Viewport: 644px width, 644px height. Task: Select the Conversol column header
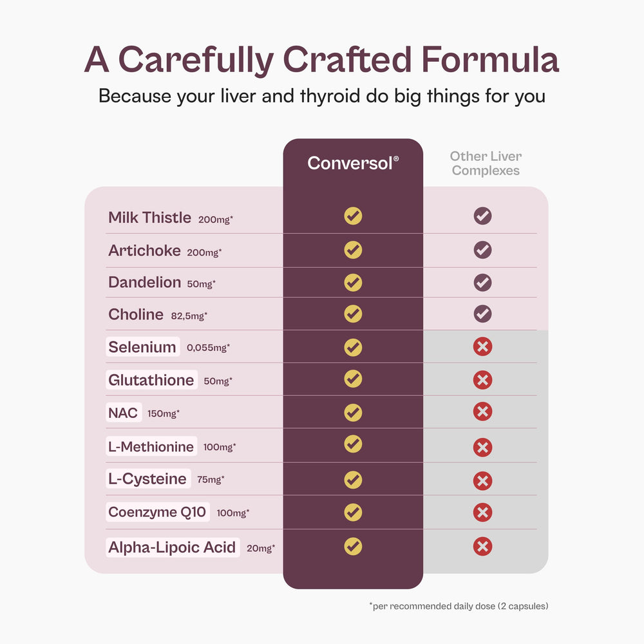coord(353,163)
